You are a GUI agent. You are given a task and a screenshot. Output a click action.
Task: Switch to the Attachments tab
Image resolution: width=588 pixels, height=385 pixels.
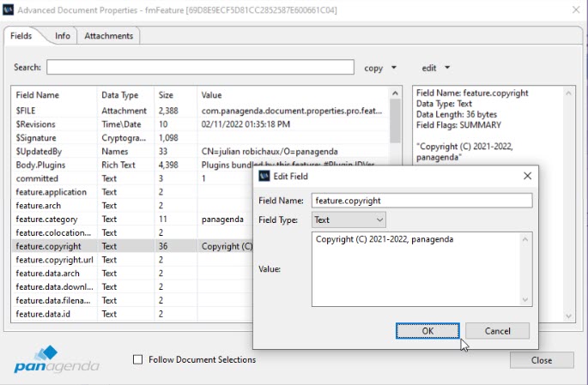(108, 36)
